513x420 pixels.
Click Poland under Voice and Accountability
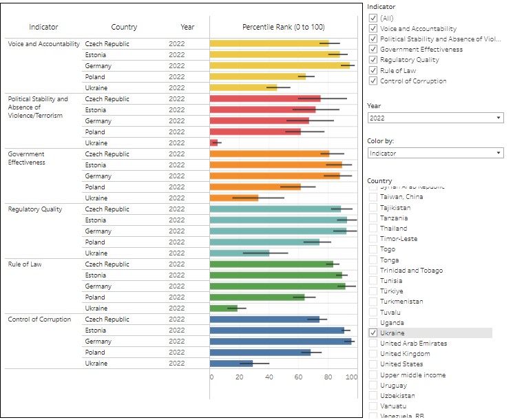(x=95, y=77)
